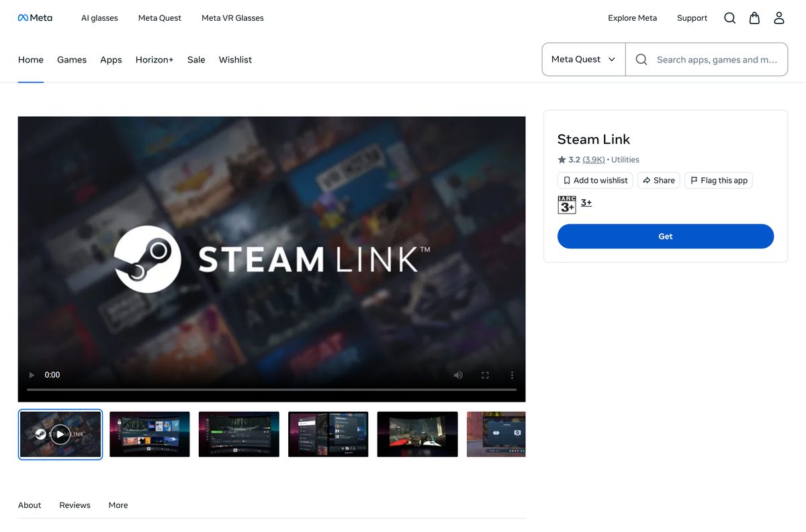
Task: Open the Sale tab
Action: pyautogui.click(x=196, y=60)
